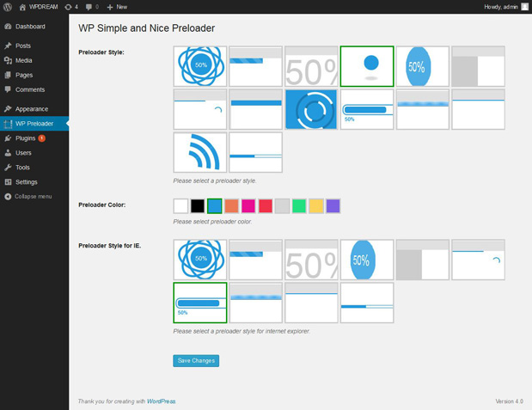
Task: Select the blue oval 50% preloader style
Action: click(x=423, y=66)
